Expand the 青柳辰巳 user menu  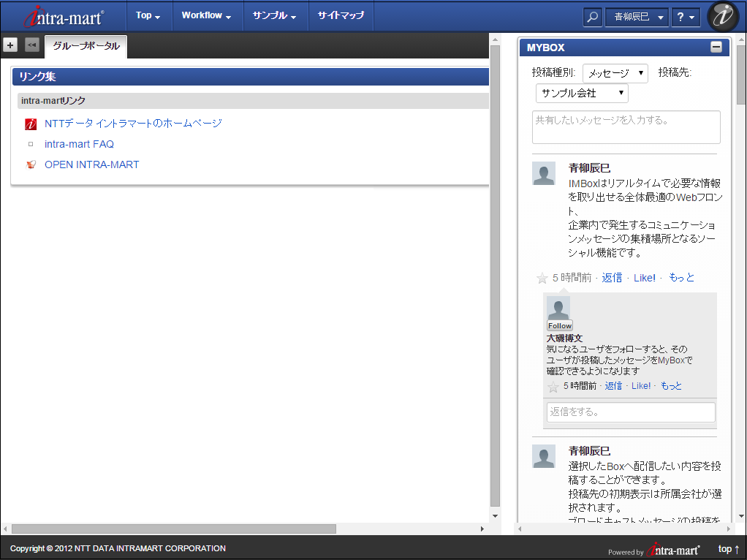click(637, 17)
